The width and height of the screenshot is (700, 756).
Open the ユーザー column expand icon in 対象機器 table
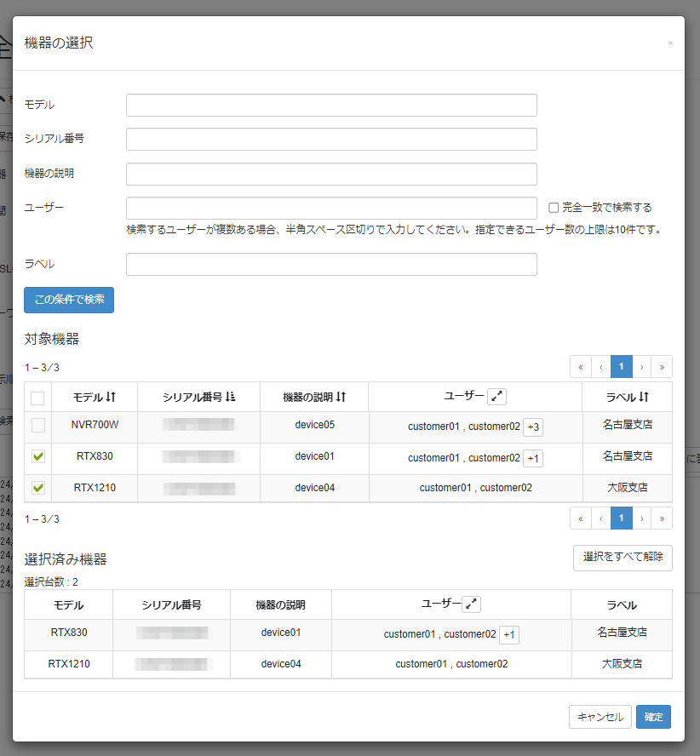496,396
